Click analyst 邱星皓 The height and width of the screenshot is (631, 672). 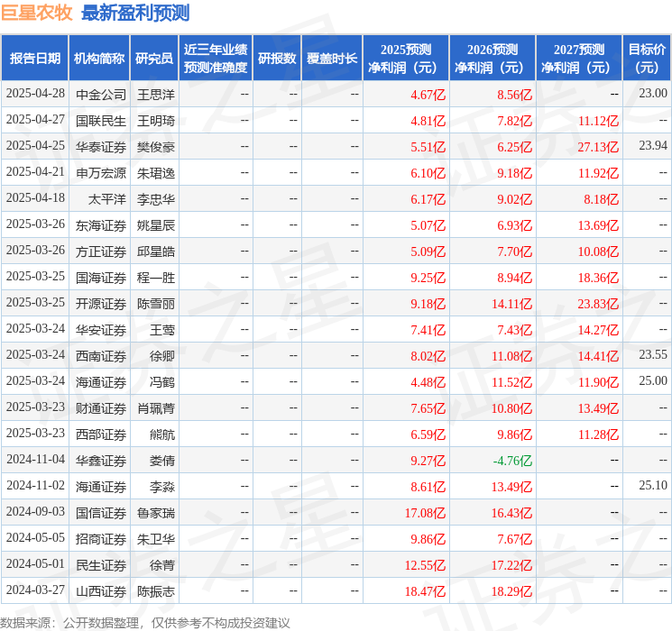coord(156,251)
